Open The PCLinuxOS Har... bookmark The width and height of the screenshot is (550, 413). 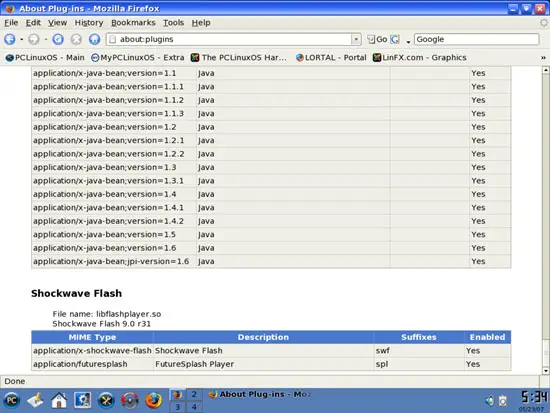pos(239,58)
